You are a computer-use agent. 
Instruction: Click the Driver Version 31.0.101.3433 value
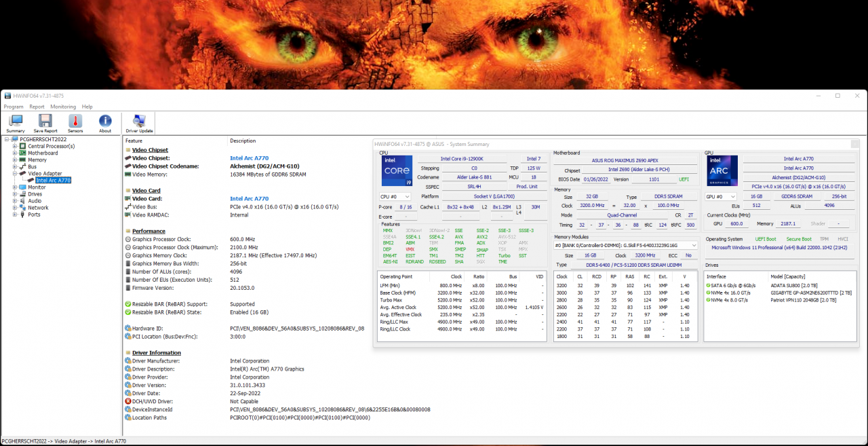pyautogui.click(x=248, y=385)
